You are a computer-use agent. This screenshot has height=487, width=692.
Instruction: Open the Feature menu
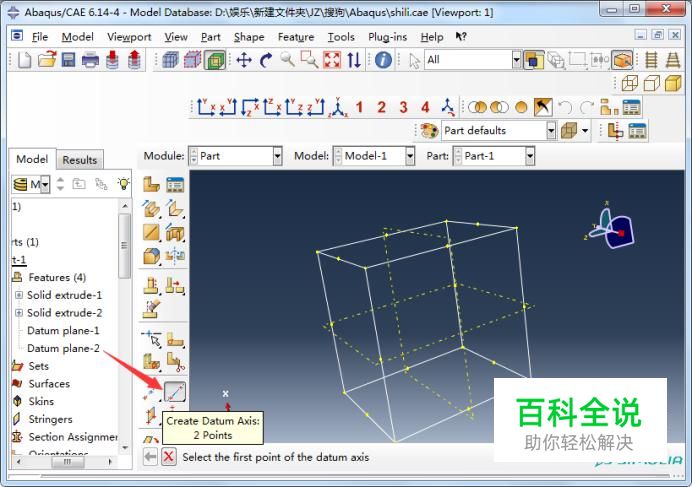click(296, 37)
